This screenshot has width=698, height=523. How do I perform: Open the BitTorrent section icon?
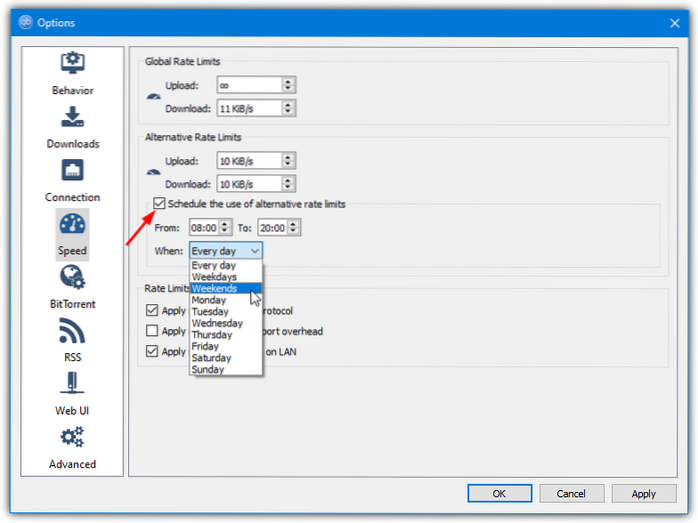[72, 278]
